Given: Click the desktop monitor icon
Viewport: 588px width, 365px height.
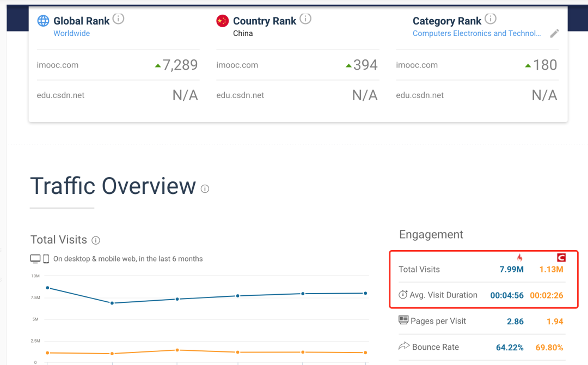Looking at the screenshot, I should [x=35, y=259].
